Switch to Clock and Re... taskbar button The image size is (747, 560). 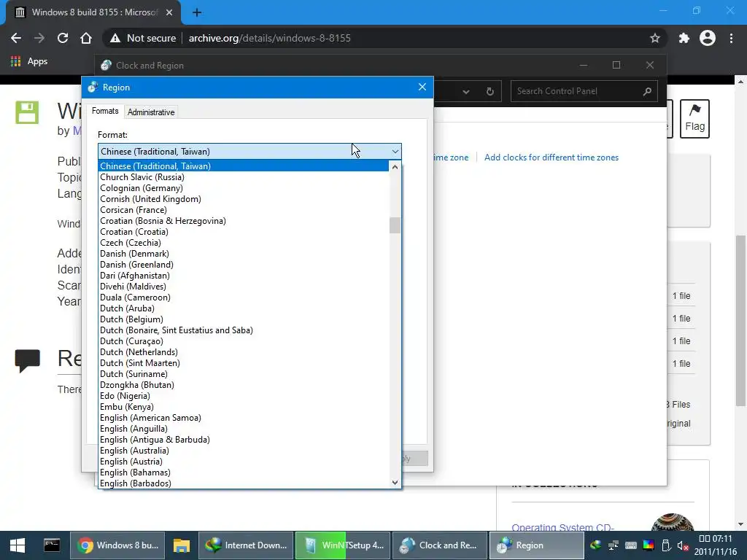[440, 545]
